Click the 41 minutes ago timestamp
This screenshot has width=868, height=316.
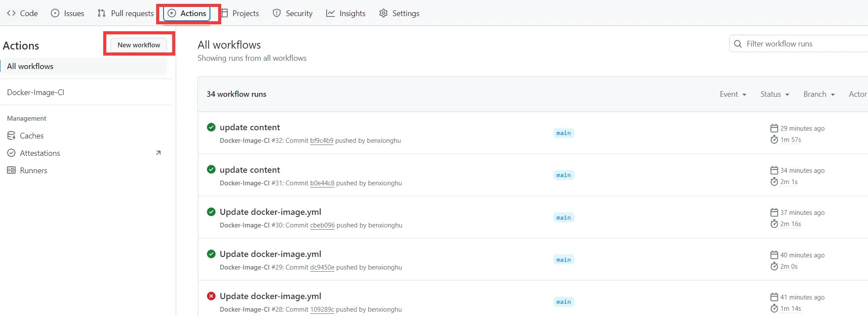click(802, 297)
